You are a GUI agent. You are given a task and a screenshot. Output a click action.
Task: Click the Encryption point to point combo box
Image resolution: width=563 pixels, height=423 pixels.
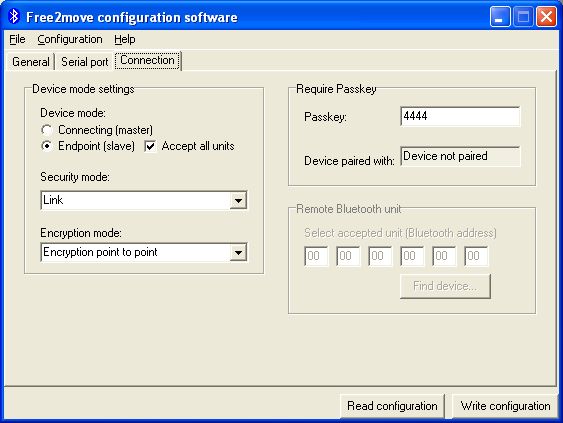pyautogui.click(x=144, y=252)
